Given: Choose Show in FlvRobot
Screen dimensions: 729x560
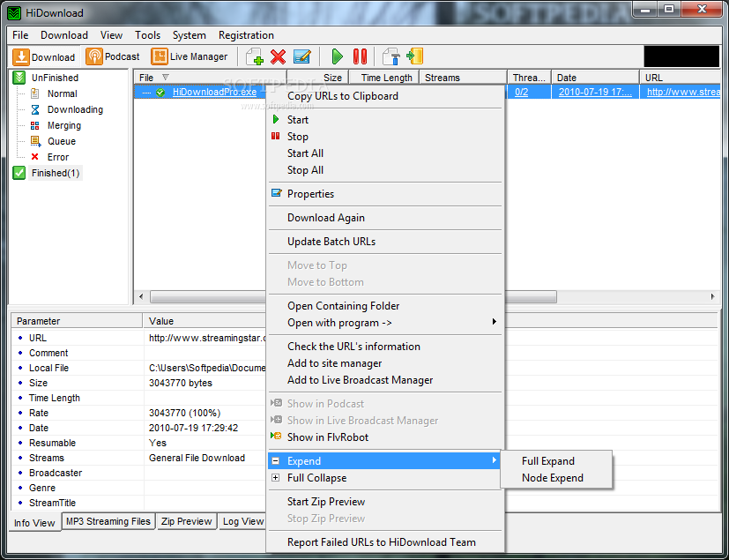Looking at the screenshot, I should point(385,437).
